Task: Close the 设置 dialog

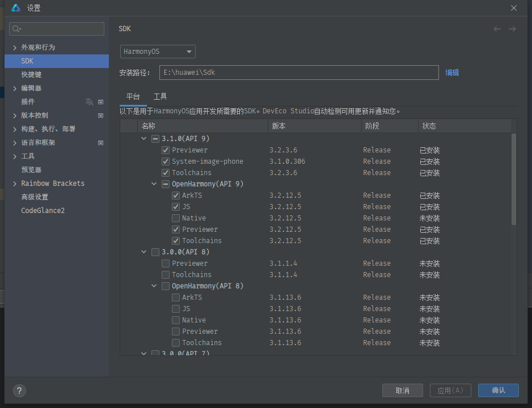Action: [x=514, y=8]
